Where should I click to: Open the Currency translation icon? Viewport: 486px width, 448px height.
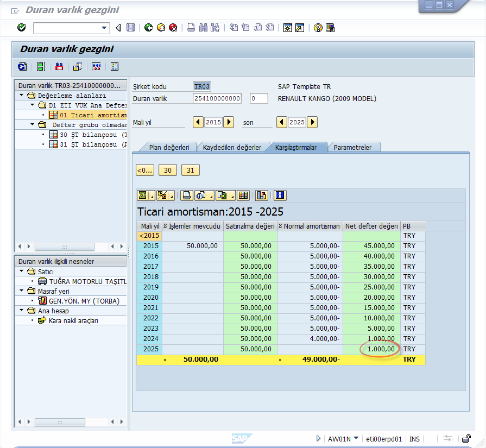pos(59,66)
